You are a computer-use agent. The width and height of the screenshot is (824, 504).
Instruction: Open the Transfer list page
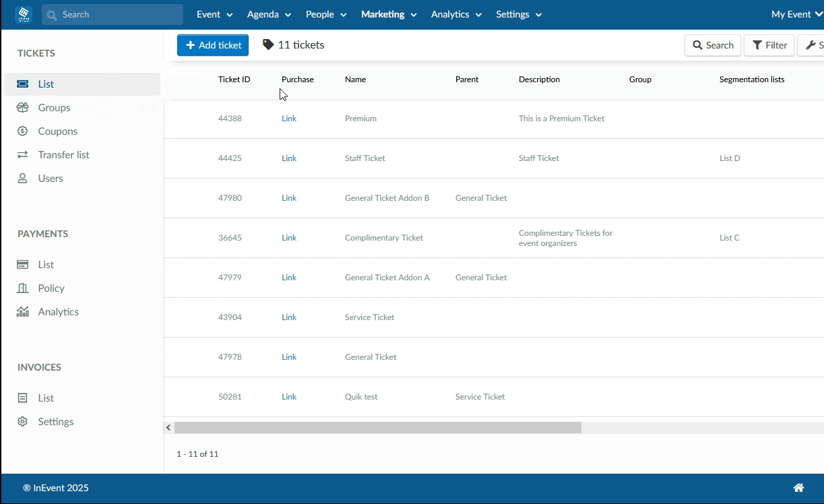[63, 155]
